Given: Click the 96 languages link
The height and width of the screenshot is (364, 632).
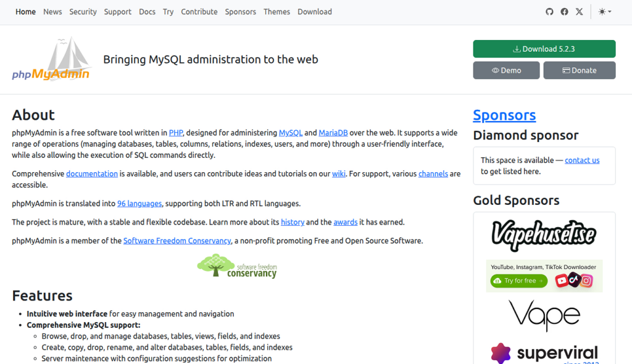Looking at the screenshot, I should click(x=139, y=203).
